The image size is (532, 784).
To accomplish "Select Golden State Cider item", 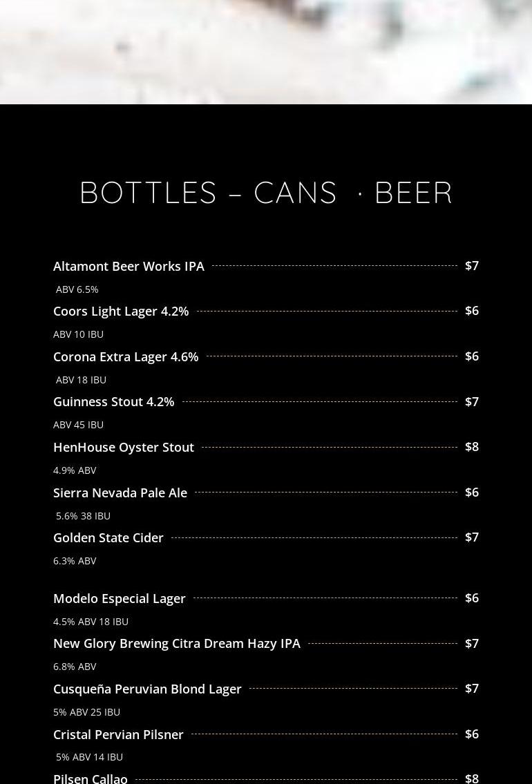I will click(108, 537).
